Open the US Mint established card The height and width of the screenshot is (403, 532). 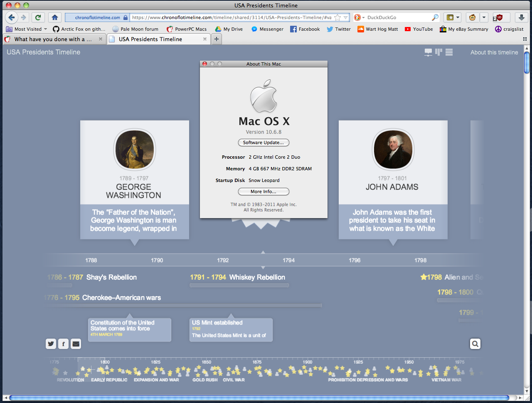231,329
